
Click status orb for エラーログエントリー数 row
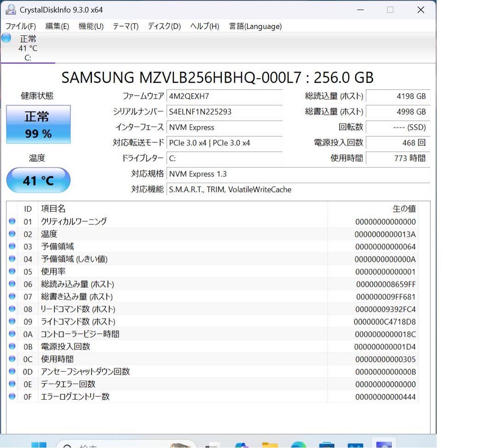[12, 396]
